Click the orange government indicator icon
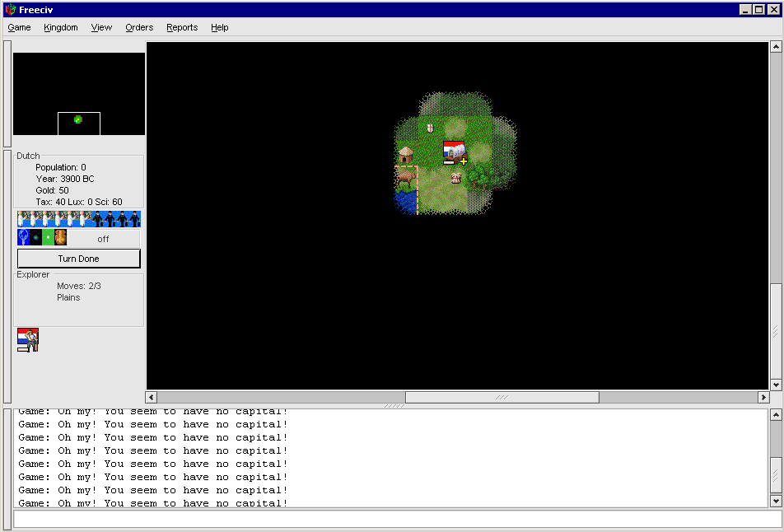The width and height of the screenshot is (784, 532). coord(60,237)
